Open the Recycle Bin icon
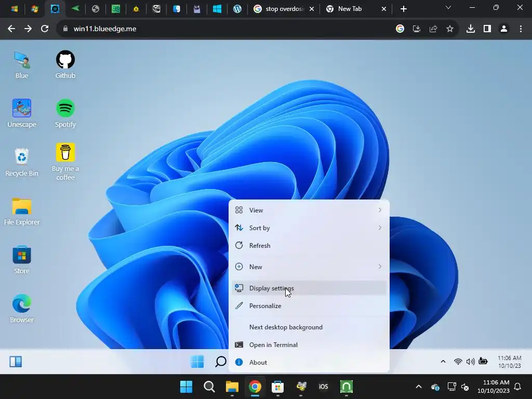Screen dimensions: 532x399 pos(22,162)
